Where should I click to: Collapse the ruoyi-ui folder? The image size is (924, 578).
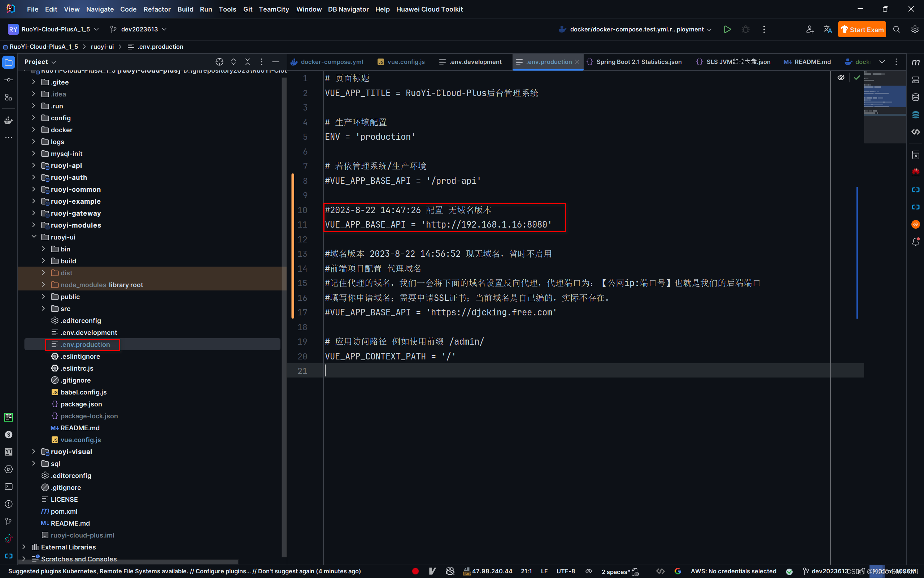tap(34, 237)
